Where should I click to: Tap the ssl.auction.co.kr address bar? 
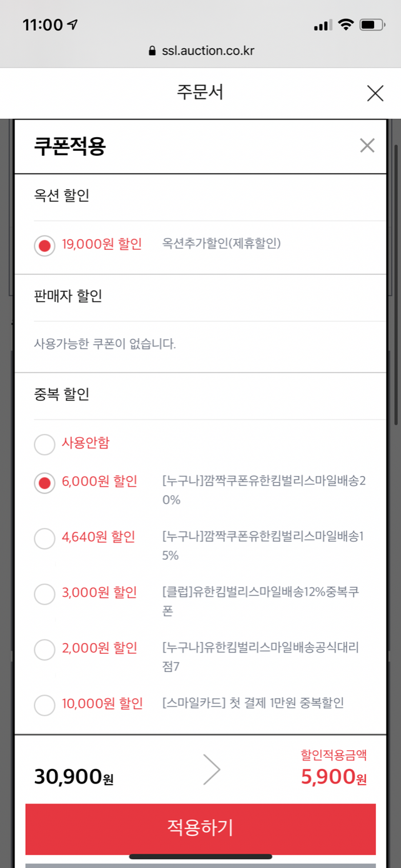(200, 51)
